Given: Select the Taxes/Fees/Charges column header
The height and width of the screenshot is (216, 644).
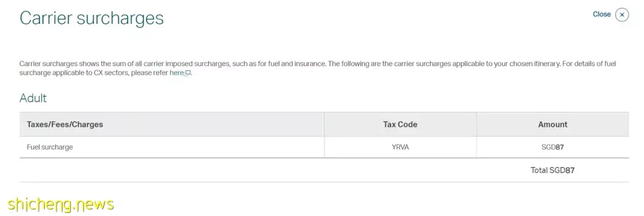Looking at the screenshot, I should 65,124.
